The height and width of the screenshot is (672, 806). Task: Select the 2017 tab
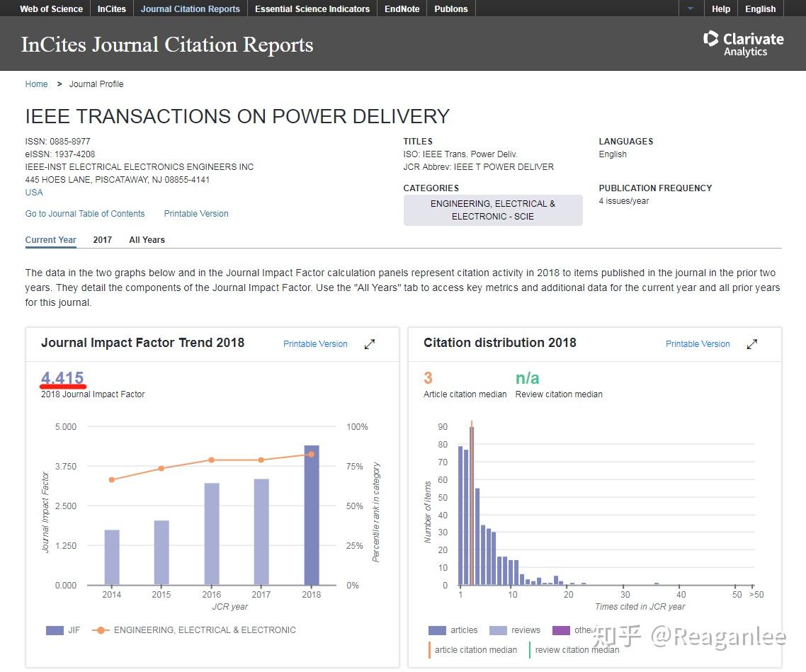coord(103,240)
